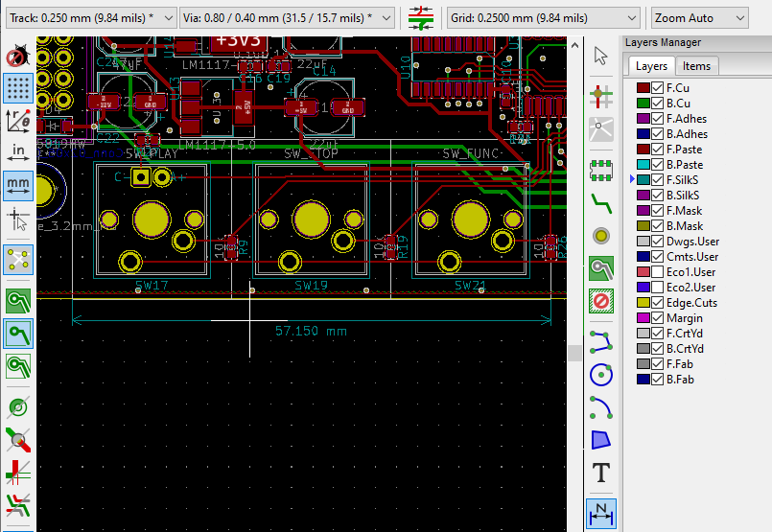The height and width of the screenshot is (532, 772).
Task: Route tracks tool icon
Action: (601, 203)
